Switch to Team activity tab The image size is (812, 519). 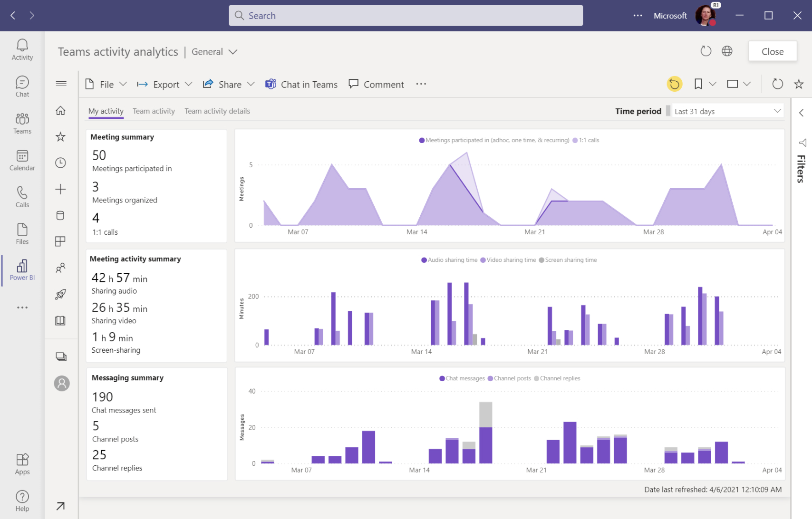pyautogui.click(x=154, y=111)
